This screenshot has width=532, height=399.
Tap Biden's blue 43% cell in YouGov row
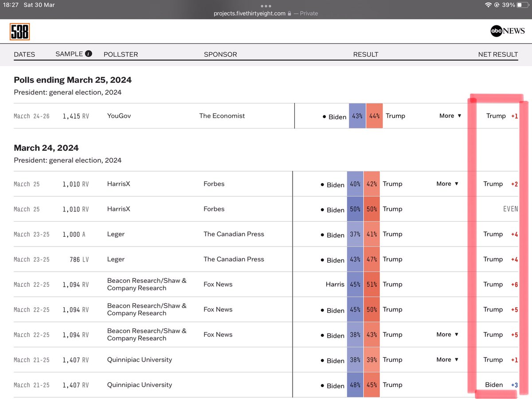point(357,116)
